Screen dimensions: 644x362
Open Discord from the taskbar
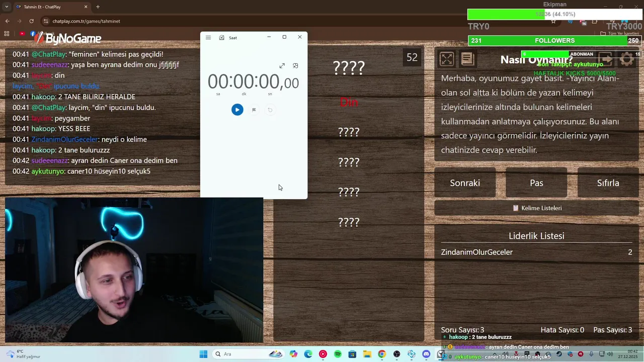[426, 354]
